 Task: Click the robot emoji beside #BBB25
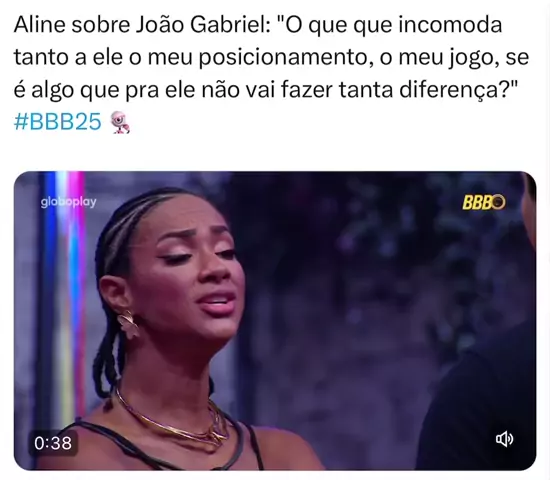[x=120, y=122]
